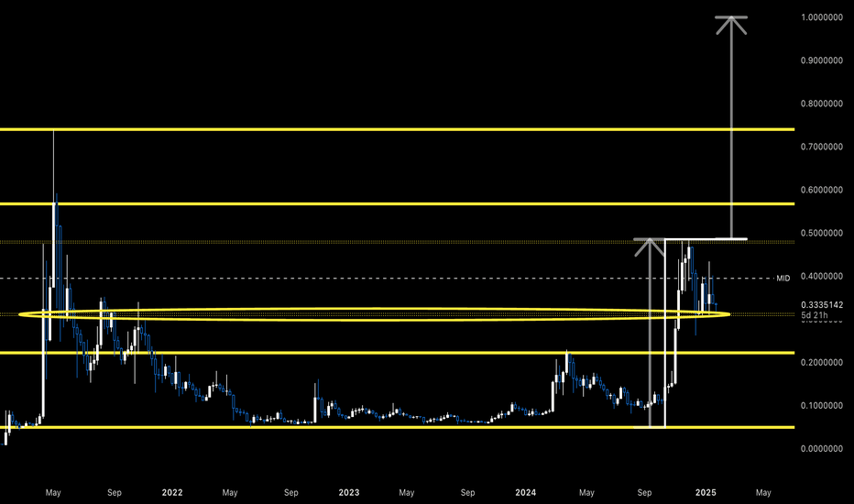Click the 2025 year label on time axis

(706, 493)
